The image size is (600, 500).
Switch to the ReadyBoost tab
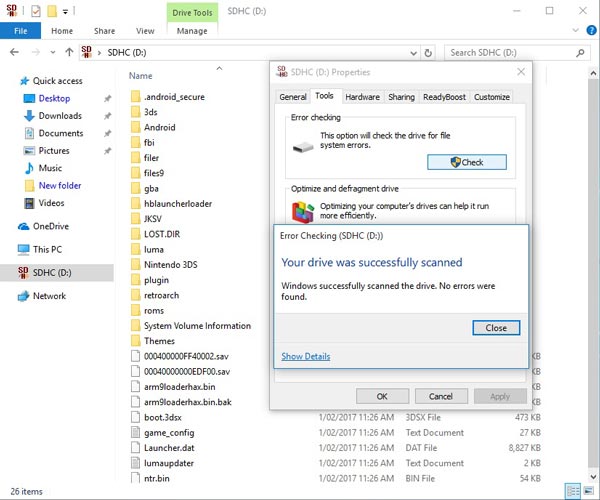[444, 97]
